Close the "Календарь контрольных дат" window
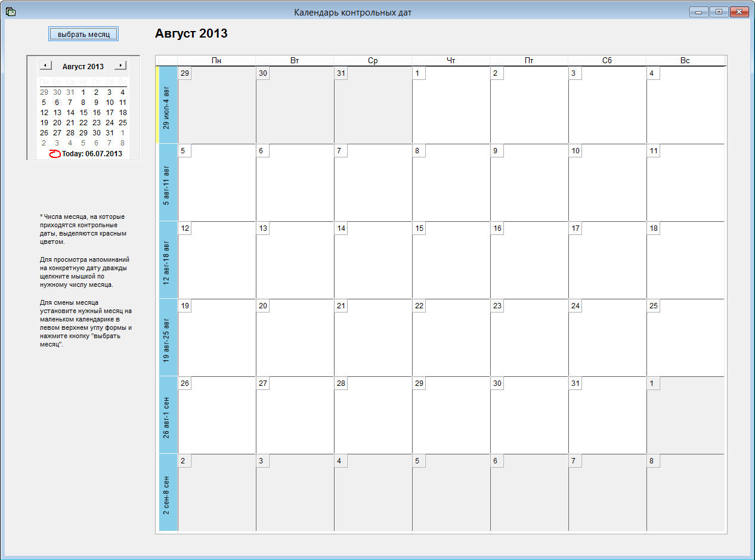Screen dimensions: 755x560 click(x=739, y=12)
